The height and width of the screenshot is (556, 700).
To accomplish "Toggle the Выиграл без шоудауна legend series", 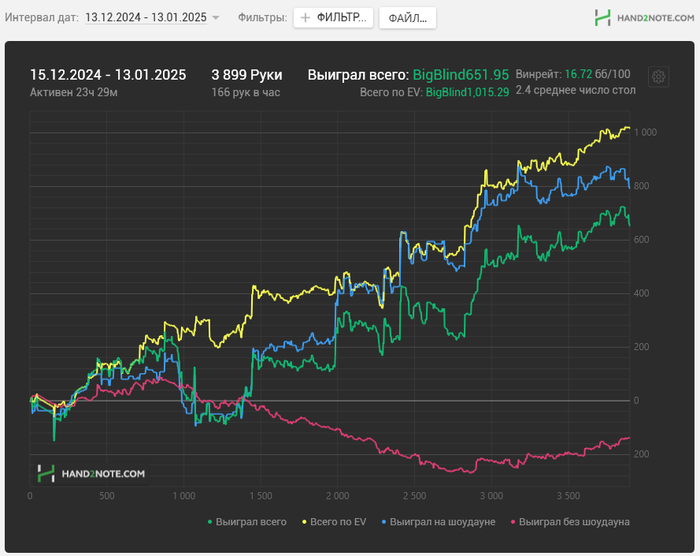I will coord(570,522).
